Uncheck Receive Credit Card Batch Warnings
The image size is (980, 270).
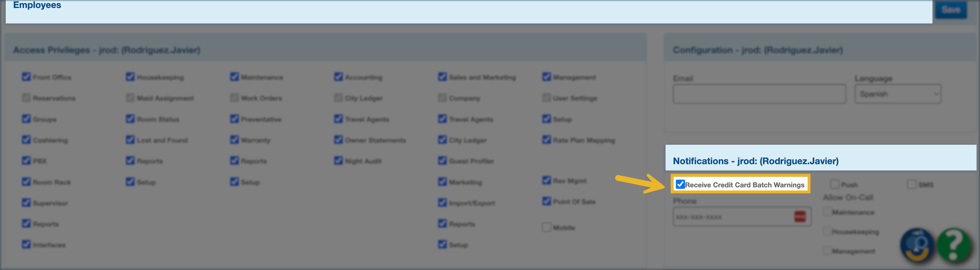680,184
